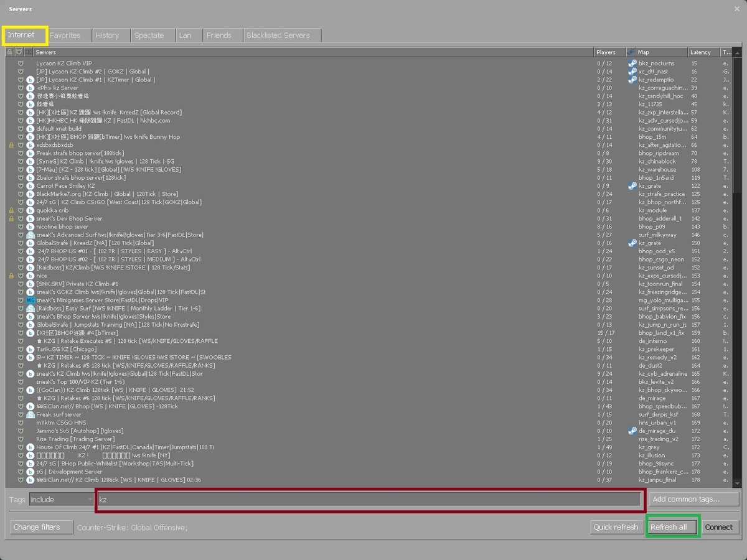The image size is (747, 560).
Task: Click Quick refresh
Action: pyautogui.click(x=616, y=527)
